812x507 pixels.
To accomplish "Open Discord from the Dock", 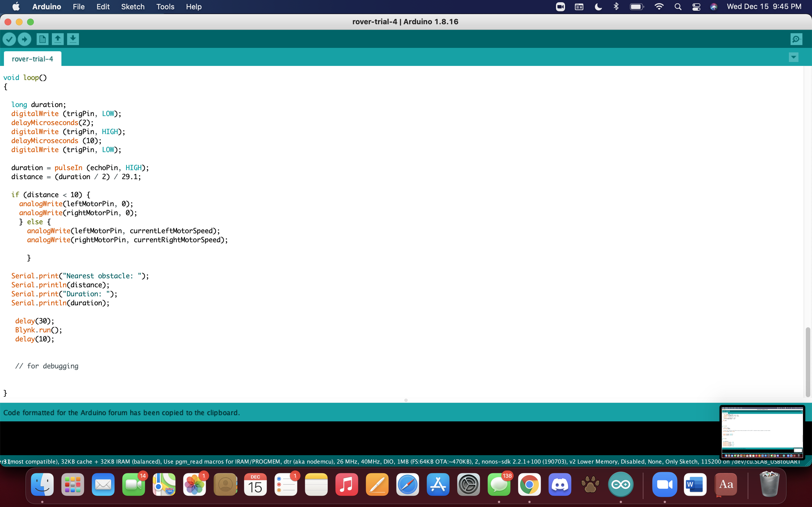I will pos(560,484).
